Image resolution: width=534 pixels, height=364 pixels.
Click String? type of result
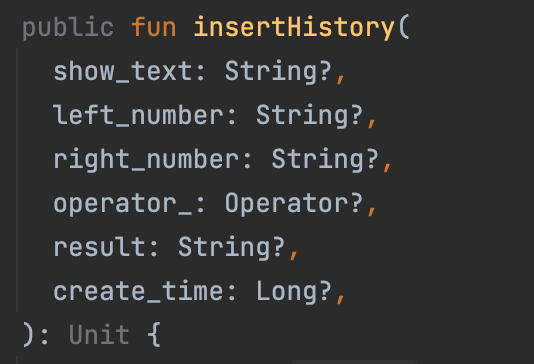point(232,248)
